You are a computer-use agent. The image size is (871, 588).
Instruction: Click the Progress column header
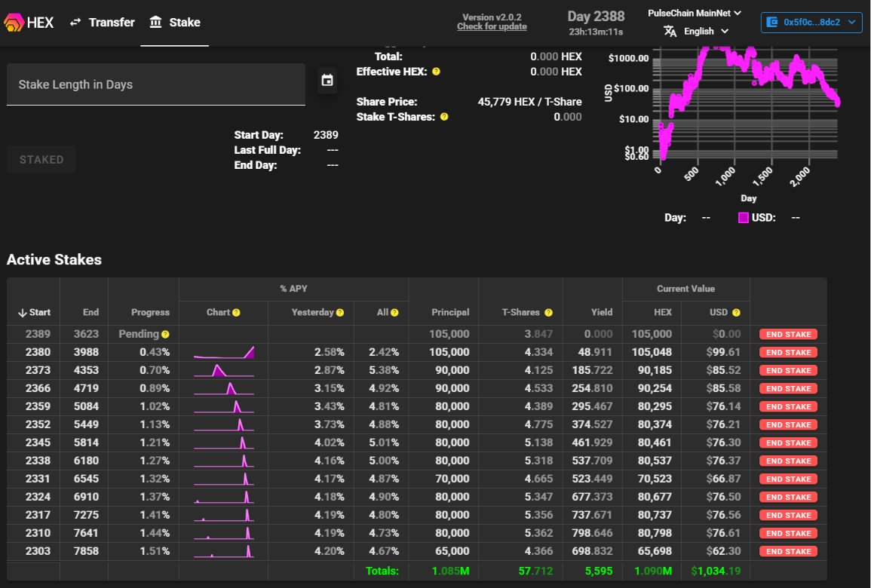150,313
